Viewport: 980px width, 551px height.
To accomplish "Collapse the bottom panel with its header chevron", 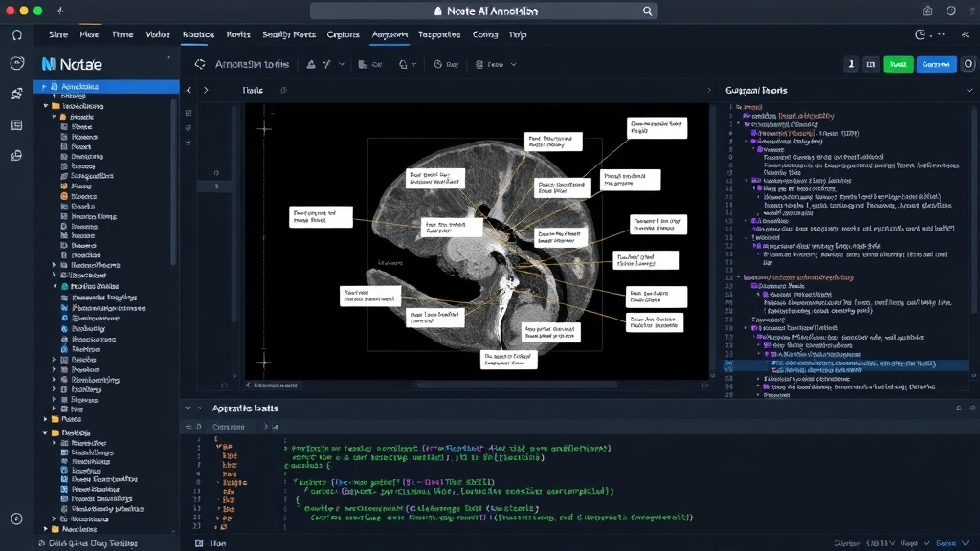I will coord(188,408).
